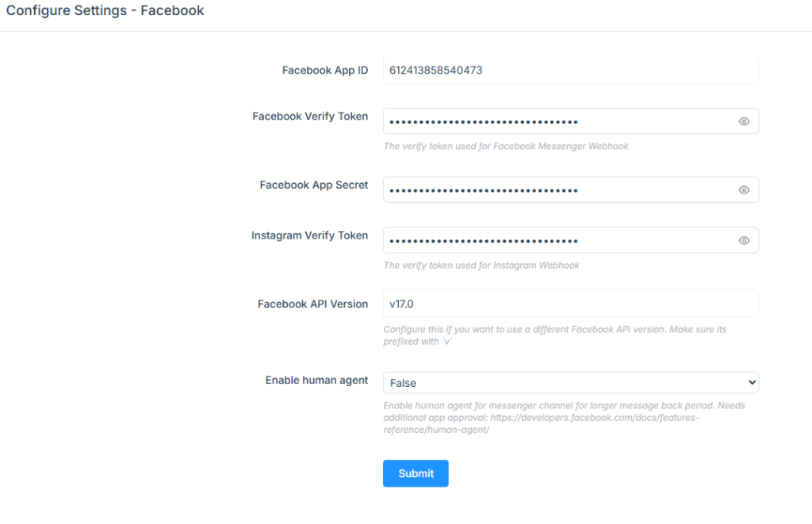The image size is (812, 524).
Task: Click the Instagram Verify Token label
Action: 310,235
